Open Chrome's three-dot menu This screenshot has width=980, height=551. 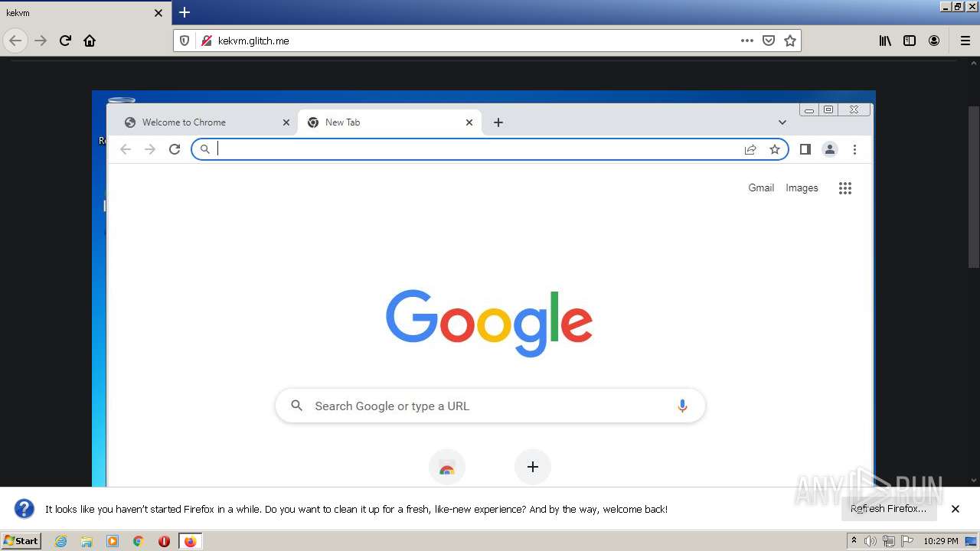click(x=854, y=149)
